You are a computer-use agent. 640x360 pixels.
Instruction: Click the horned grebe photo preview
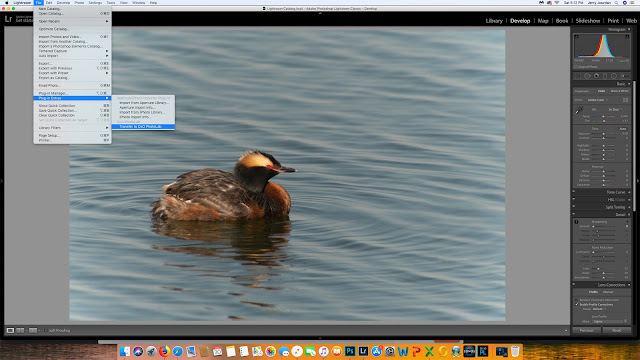(x=287, y=174)
